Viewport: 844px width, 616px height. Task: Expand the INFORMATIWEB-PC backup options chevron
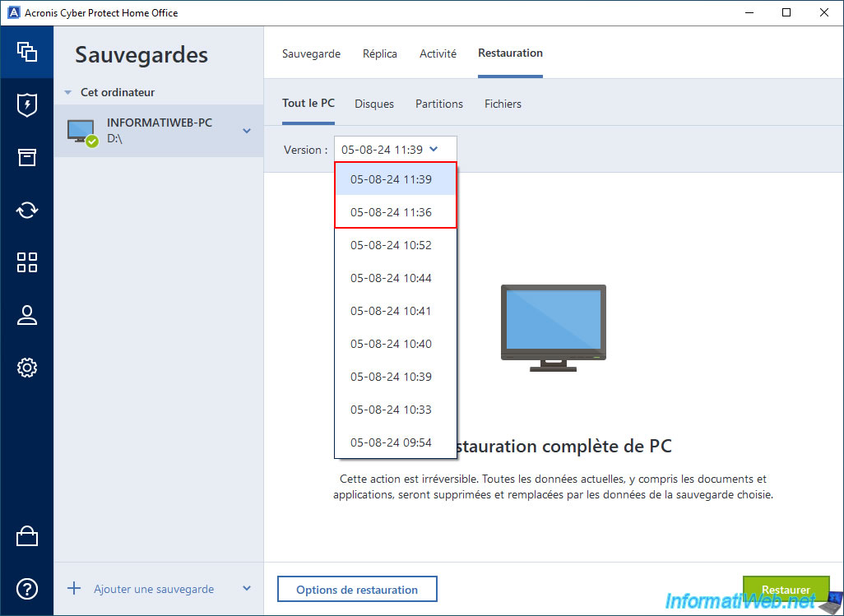point(247,131)
